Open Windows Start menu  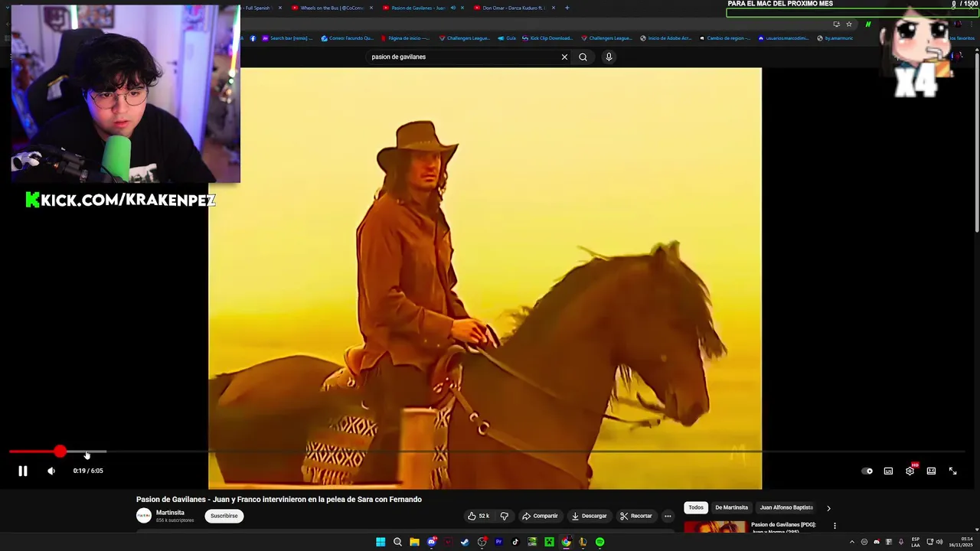coord(381,542)
